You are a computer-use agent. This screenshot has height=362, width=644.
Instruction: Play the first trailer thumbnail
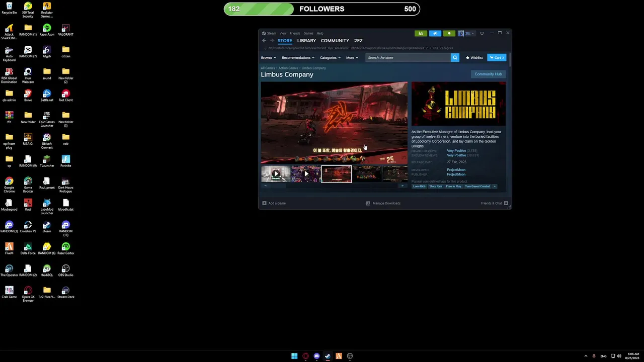276,174
